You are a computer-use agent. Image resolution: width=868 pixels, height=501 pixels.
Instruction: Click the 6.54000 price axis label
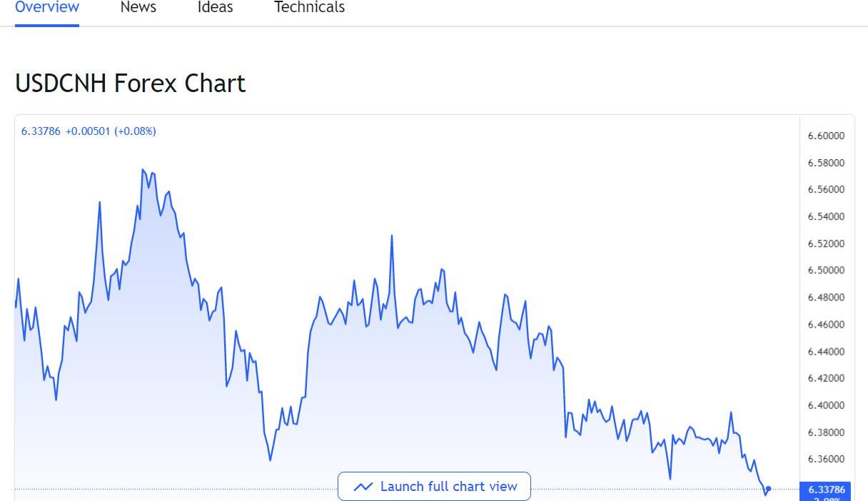click(x=827, y=216)
